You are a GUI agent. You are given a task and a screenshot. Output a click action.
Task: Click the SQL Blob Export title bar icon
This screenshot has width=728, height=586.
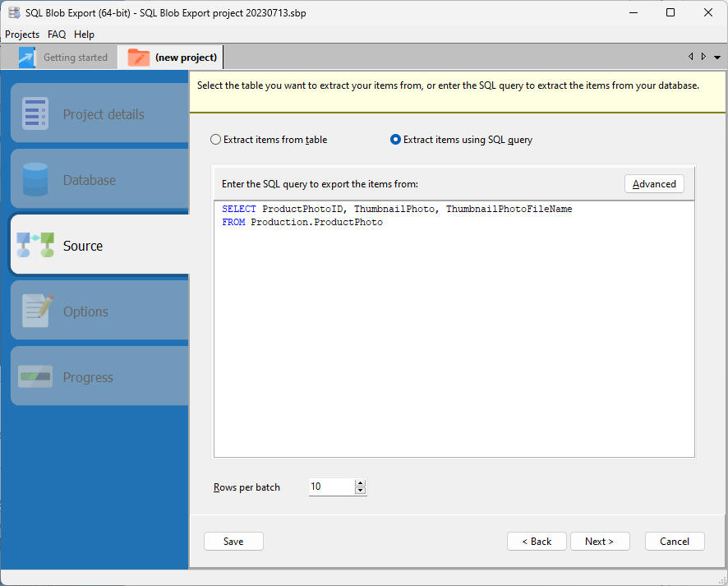click(14, 12)
